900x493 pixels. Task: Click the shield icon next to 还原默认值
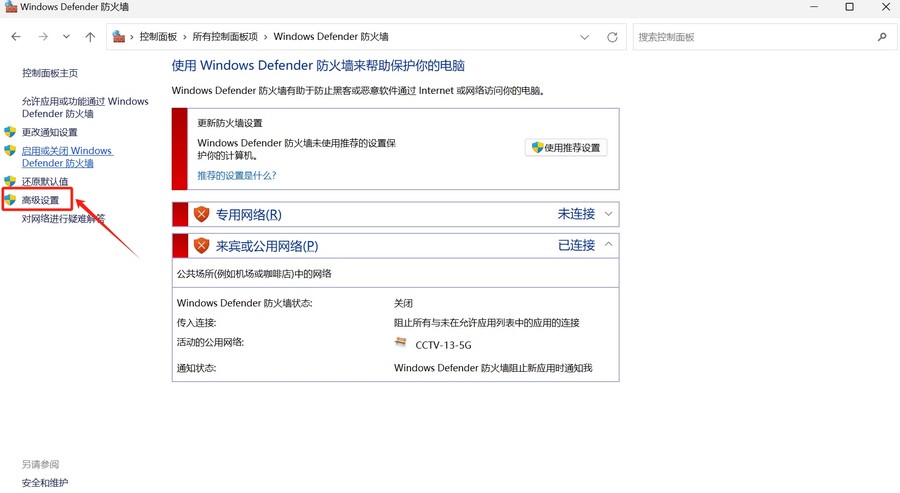pyautogui.click(x=10, y=181)
